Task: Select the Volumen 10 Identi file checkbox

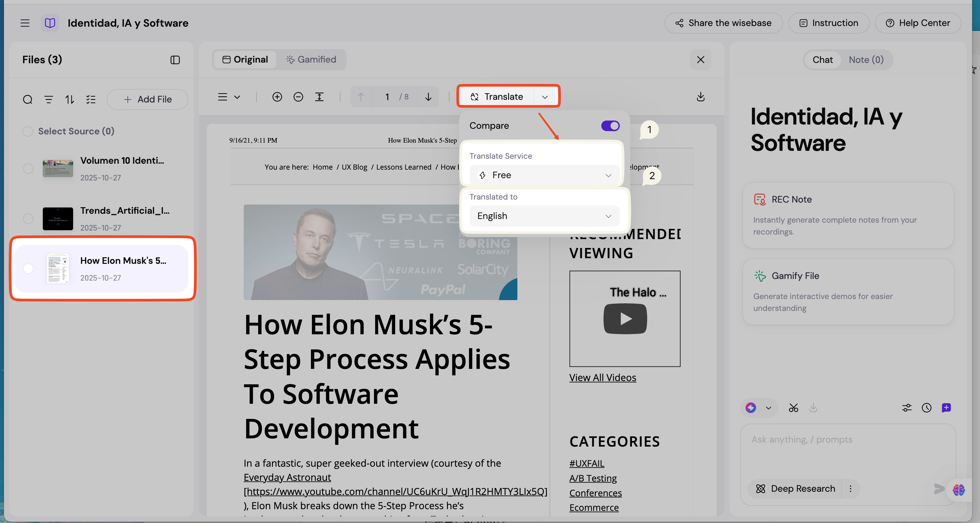Action: [28, 169]
